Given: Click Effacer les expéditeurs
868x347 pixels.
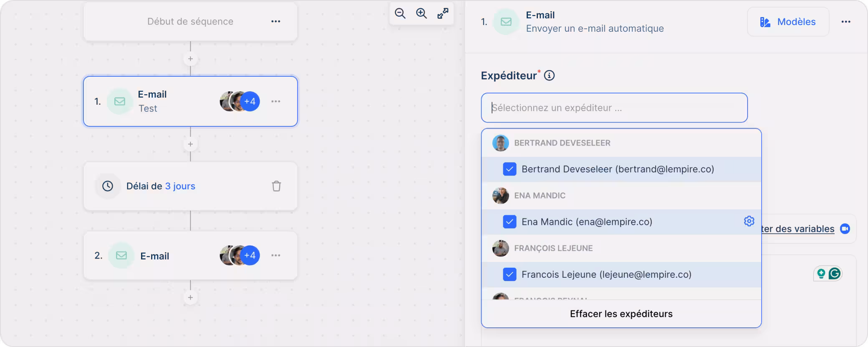Looking at the screenshot, I should coord(621,314).
